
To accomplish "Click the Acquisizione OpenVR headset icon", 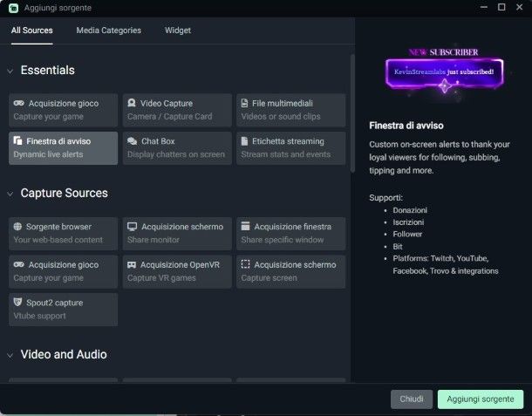I will pyautogui.click(x=132, y=264).
